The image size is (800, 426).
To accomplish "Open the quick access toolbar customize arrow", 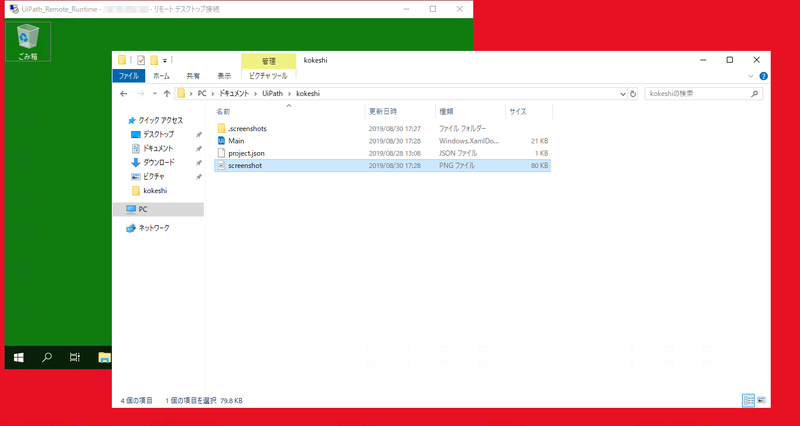I will coord(165,61).
